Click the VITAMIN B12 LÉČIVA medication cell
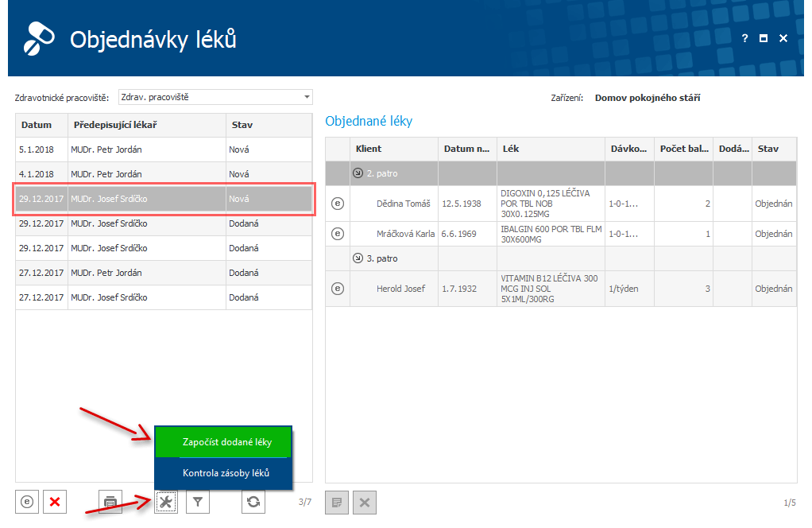This screenshot has width=812, height=528. coord(551,289)
